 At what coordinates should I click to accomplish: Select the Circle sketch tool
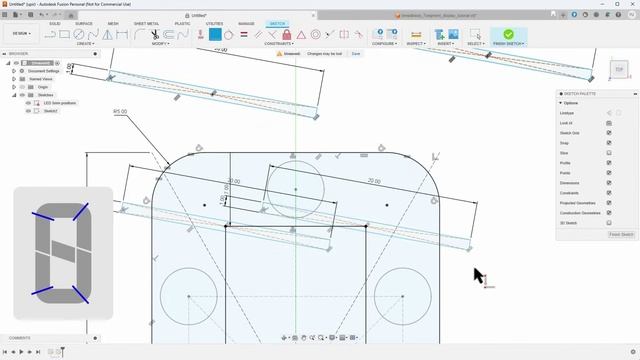click(78, 35)
